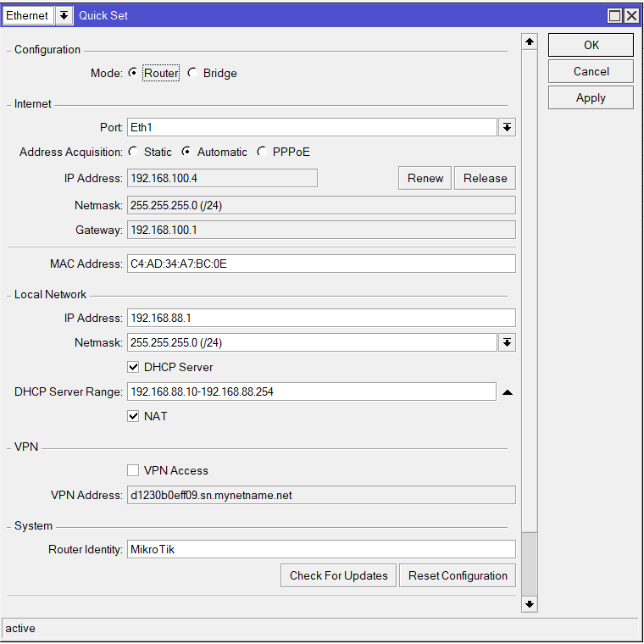
Task: Click the MAC Address field
Action: (321, 264)
